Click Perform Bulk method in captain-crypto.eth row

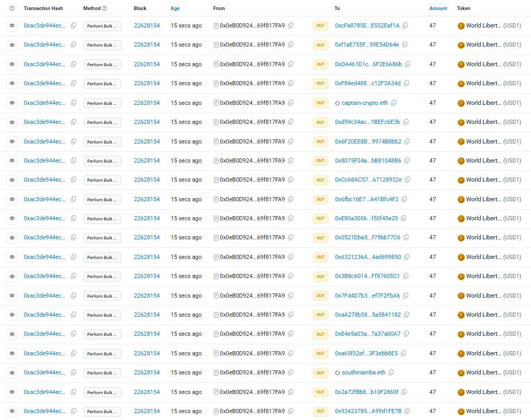coord(102,103)
